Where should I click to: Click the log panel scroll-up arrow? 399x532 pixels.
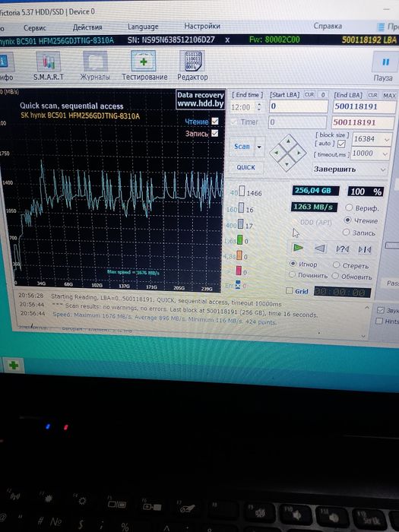(367, 307)
